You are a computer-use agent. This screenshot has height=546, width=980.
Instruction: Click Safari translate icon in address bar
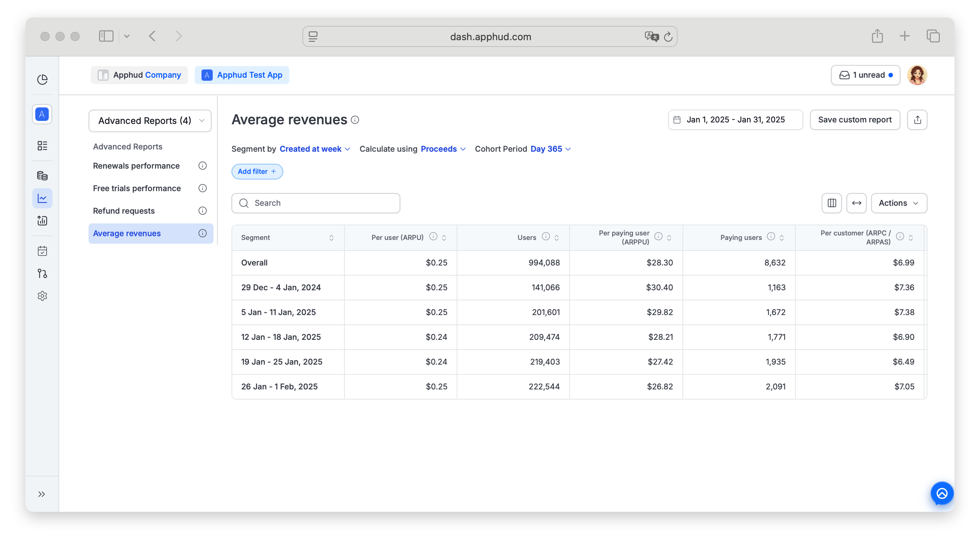pyautogui.click(x=651, y=36)
